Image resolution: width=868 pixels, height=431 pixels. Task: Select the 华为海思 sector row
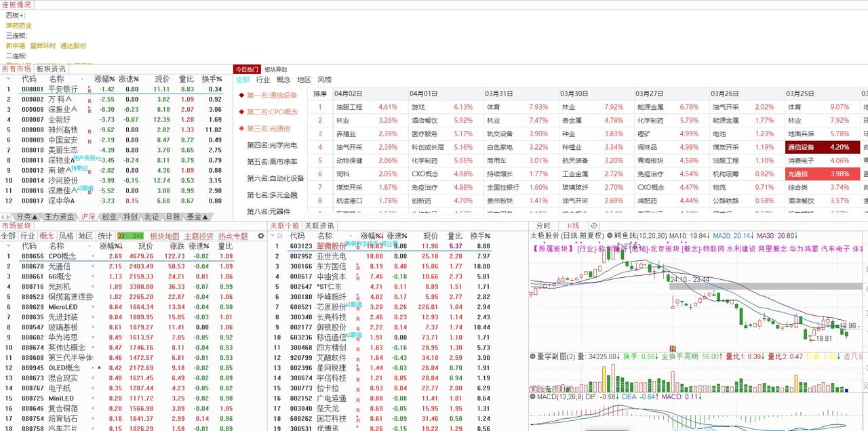point(119,337)
